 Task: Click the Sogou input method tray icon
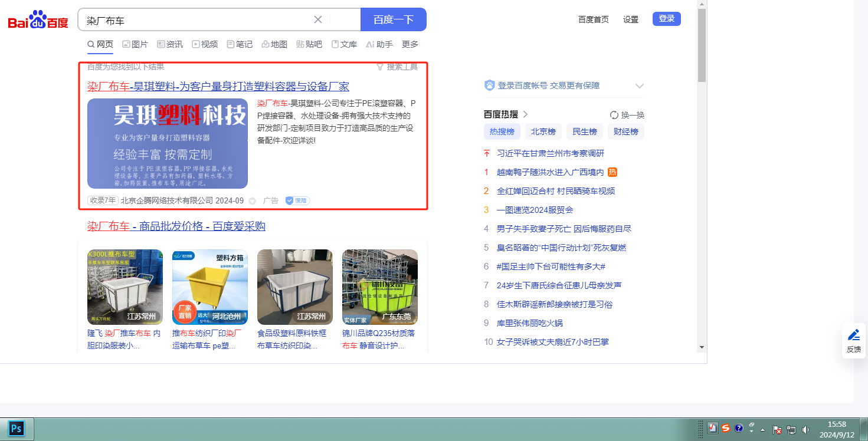pos(726,429)
